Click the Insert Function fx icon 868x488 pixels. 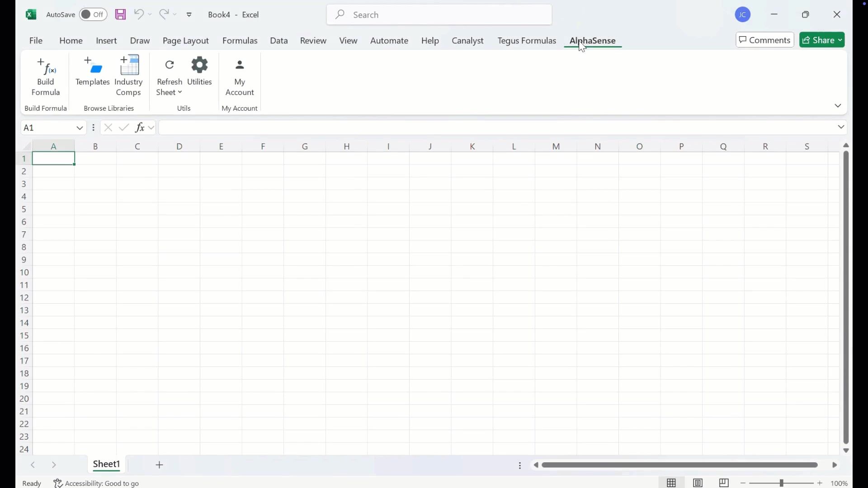point(140,128)
